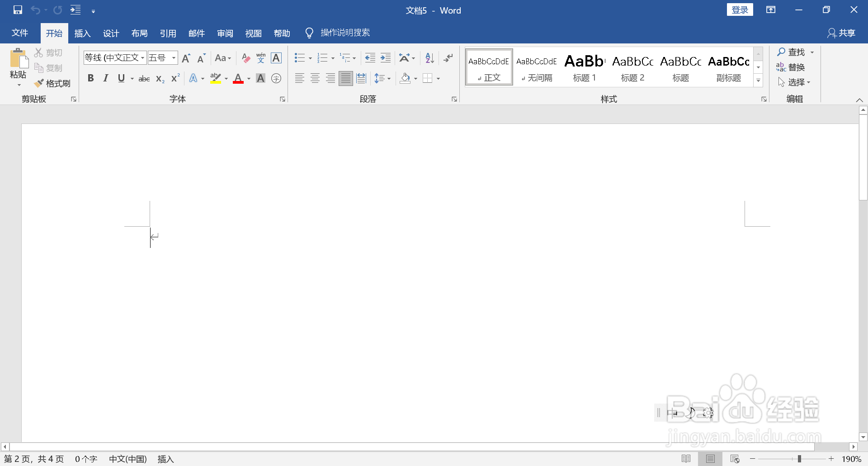Viewport: 868px width, 466px height.
Task: Save the document with the floppy disk icon
Action: pyautogui.click(x=18, y=10)
